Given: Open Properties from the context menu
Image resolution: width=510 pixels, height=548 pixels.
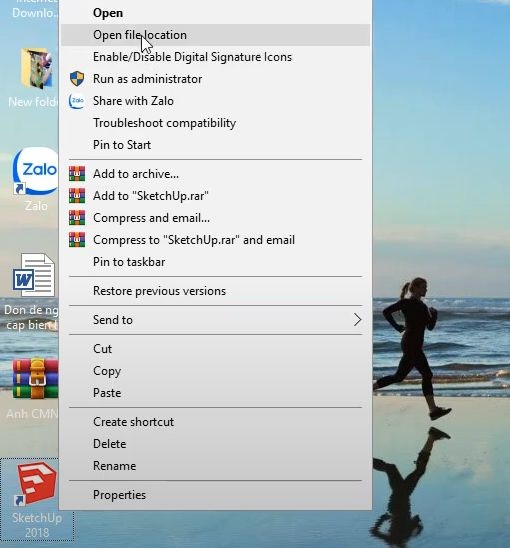Looking at the screenshot, I should (x=215, y=495).
